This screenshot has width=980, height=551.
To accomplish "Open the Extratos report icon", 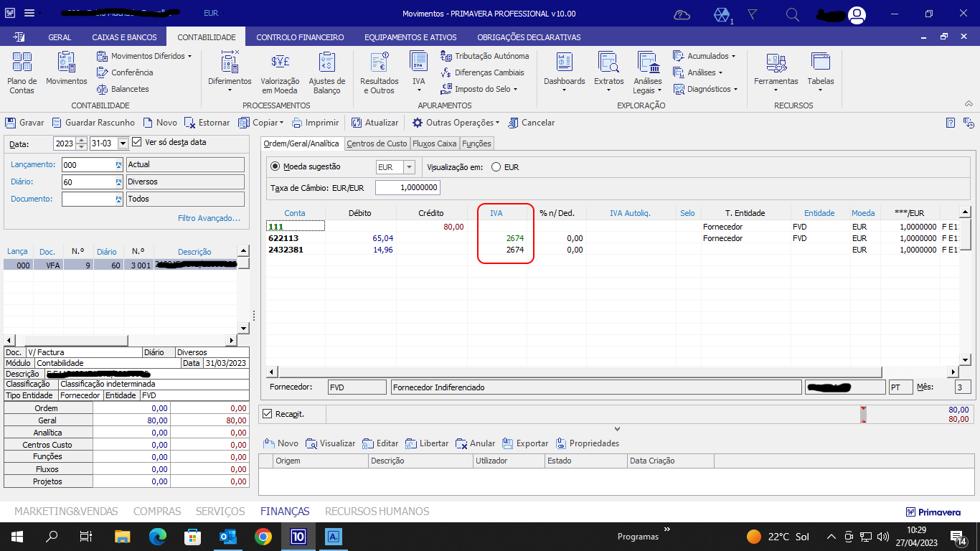I will point(608,63).
